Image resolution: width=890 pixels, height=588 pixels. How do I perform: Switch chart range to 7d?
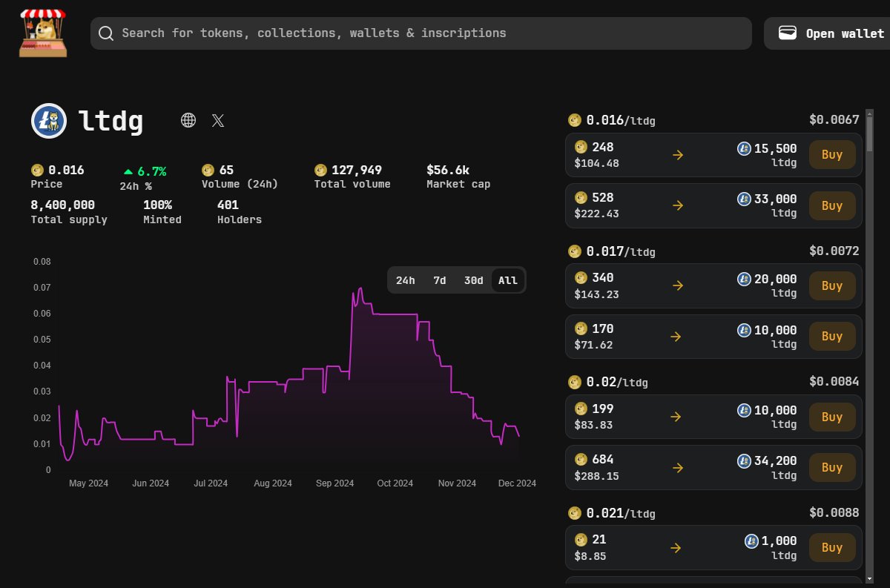(440, 280)
